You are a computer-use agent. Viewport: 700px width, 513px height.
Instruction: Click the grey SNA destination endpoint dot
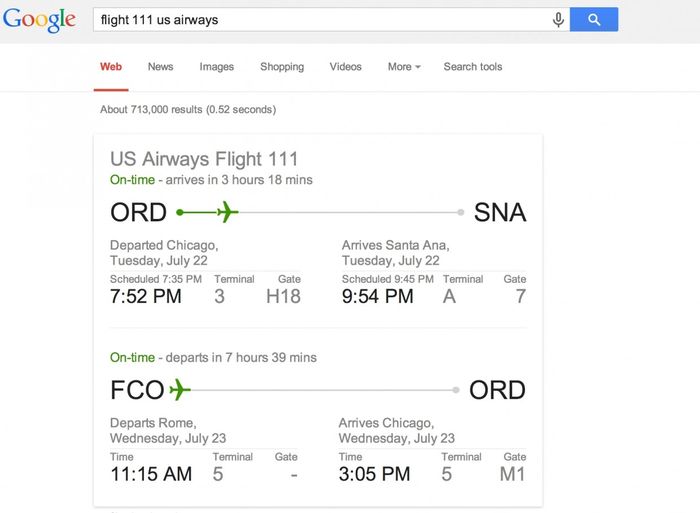[x=460, y=212]
